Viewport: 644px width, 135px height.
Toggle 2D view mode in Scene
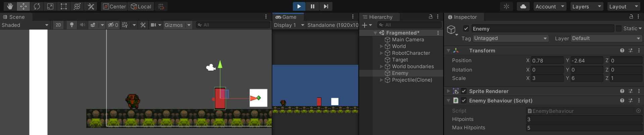(58, 25)
